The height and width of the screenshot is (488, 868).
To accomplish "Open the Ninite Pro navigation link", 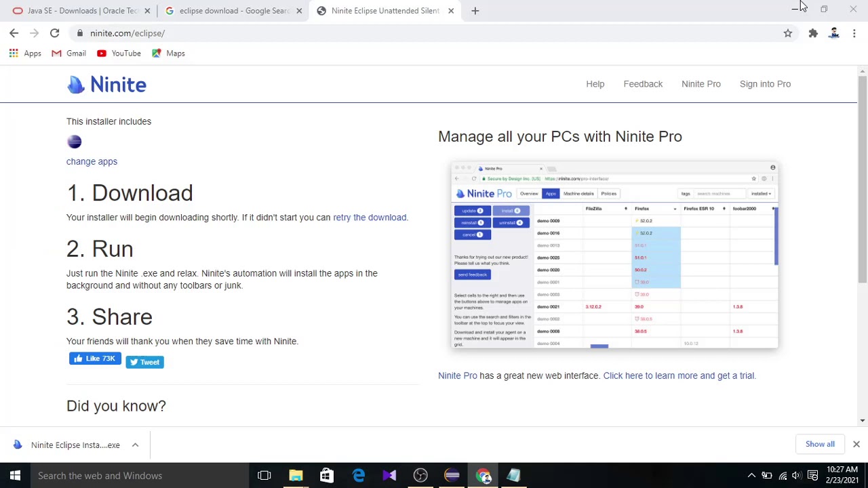I will (701, 84).
